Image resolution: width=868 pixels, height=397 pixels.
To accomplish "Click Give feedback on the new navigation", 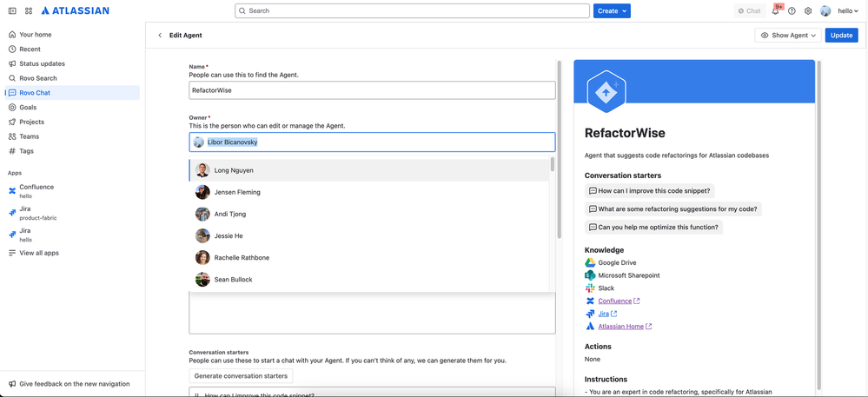I will point(74,384).
